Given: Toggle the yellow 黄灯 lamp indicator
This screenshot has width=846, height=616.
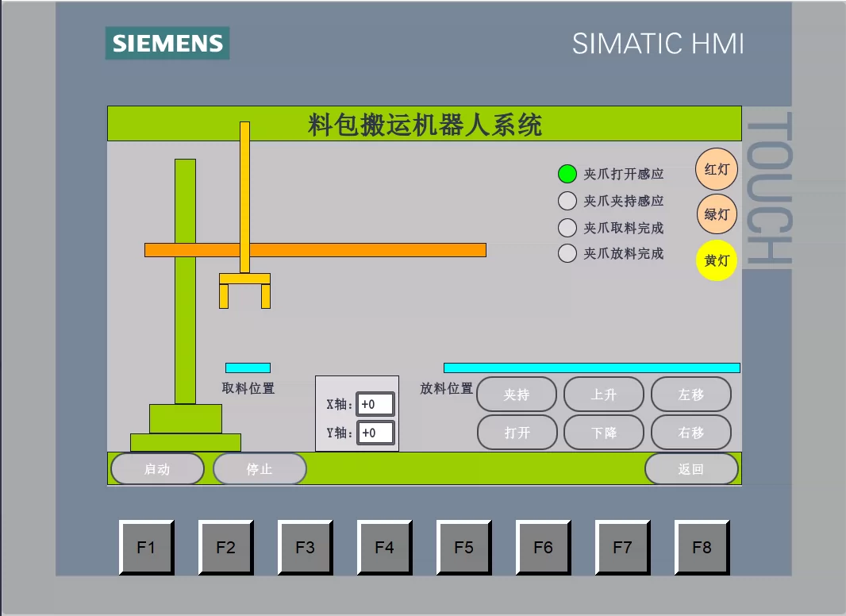Looking at the screenshot, I should [x=717, y=260].
